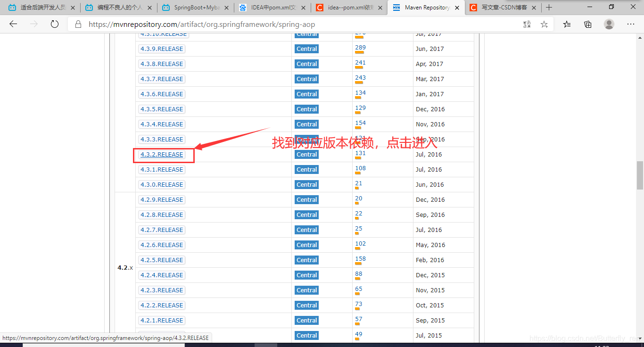Image resolution: width=644 pixels, height=347 pixels.
Task: Click Central button in 4.3.6.RELEASE row
Action: [x=307, y=94]
